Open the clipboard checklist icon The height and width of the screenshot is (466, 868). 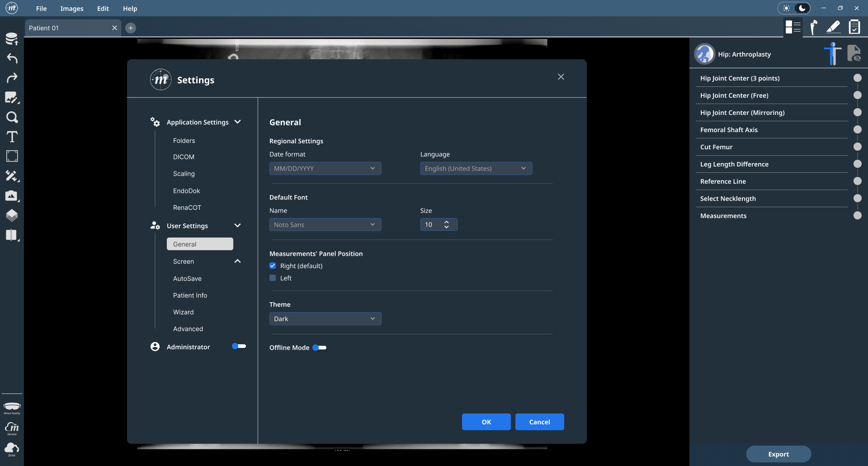point(854,27)
